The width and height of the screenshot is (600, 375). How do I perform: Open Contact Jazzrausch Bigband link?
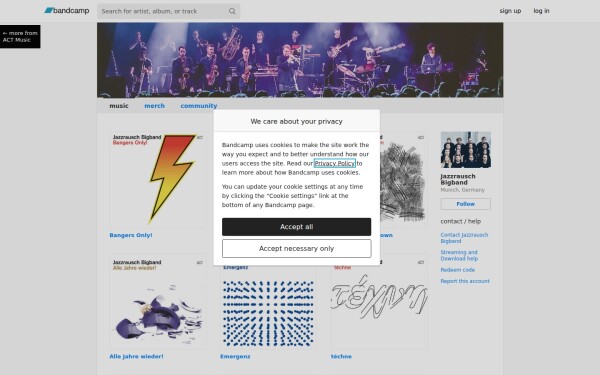point(464,238)
